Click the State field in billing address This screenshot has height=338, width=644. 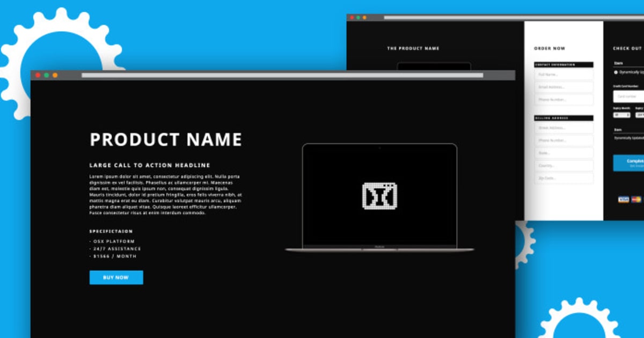click(563, 153)
